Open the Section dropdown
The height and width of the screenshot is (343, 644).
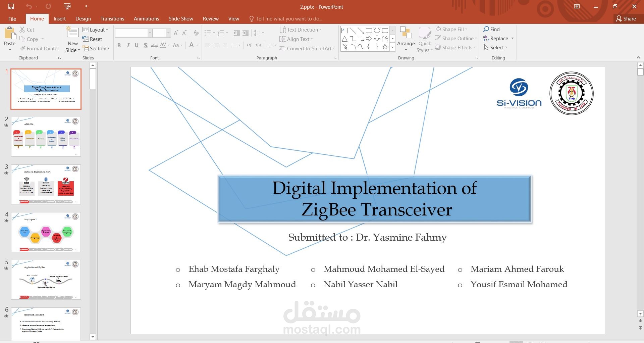(x=96, y=48)
